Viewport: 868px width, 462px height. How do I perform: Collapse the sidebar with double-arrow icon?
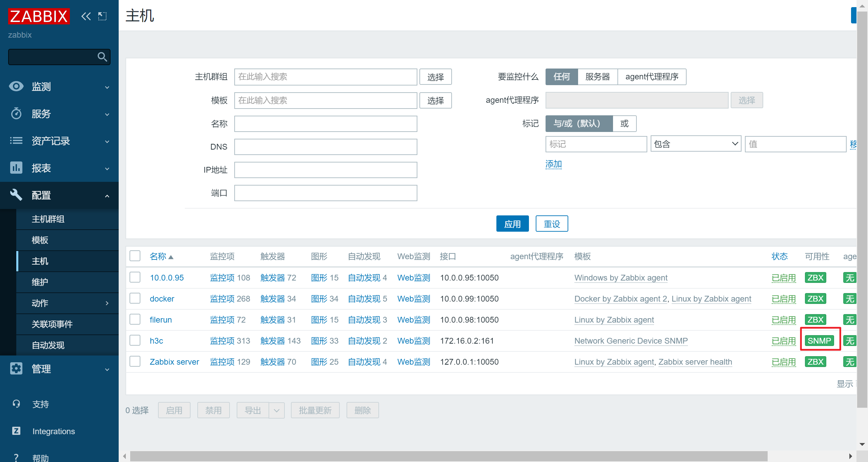click(x=86, y=16)
